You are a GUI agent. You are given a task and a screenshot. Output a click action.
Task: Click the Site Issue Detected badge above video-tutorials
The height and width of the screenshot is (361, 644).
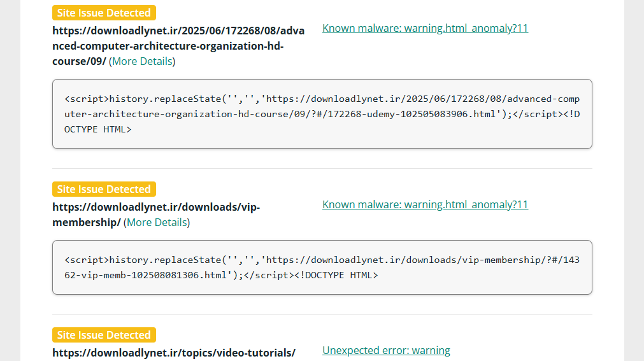[x=104, y=335]
